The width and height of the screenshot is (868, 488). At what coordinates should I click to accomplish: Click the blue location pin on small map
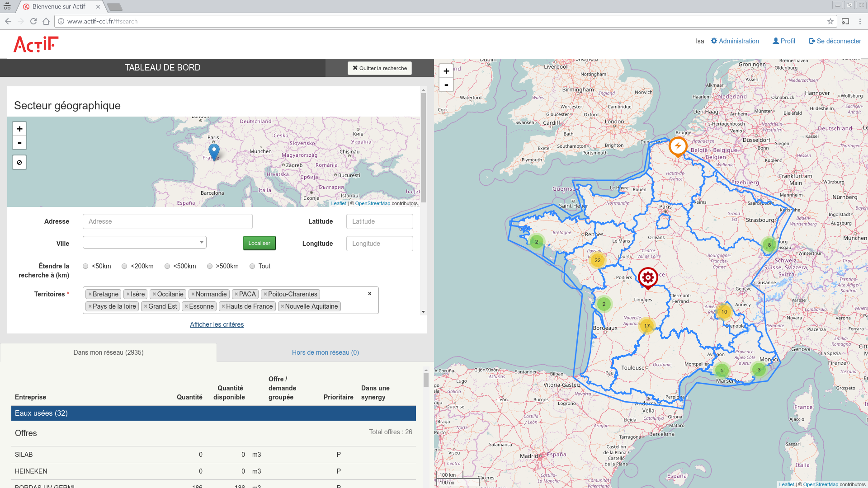(214, 151)
